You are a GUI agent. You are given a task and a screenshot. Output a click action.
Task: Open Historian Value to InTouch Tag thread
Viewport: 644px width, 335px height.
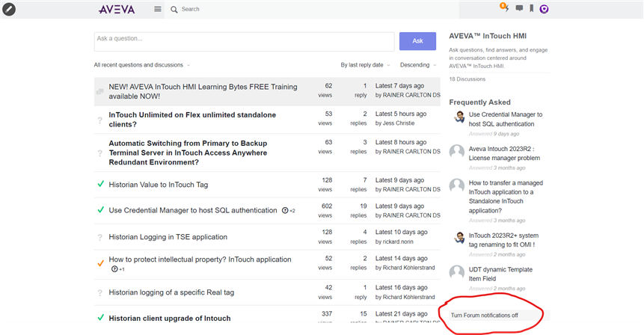point(158,185)
